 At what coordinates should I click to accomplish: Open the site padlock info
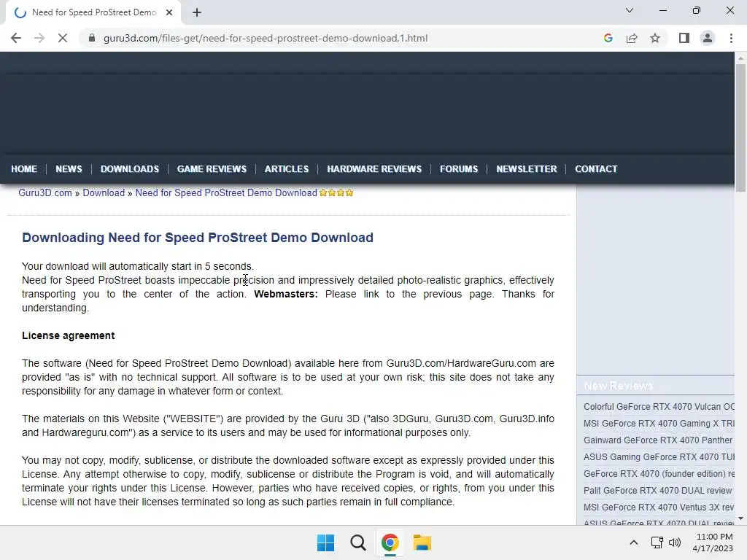pyautogui.click(x=92, y=38)
